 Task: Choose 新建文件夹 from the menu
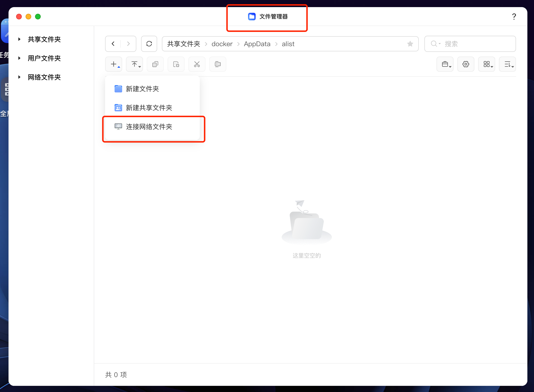152,89
